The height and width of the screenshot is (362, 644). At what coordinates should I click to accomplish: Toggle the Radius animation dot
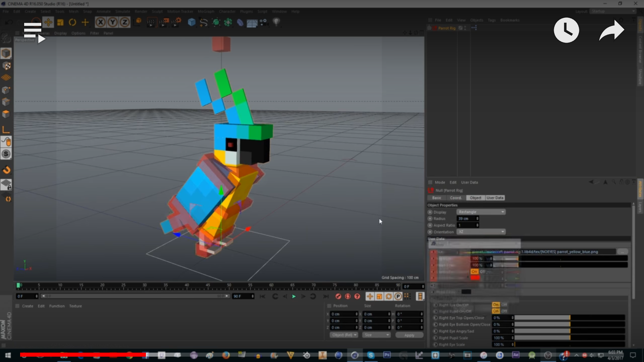(x=430, y=219)
